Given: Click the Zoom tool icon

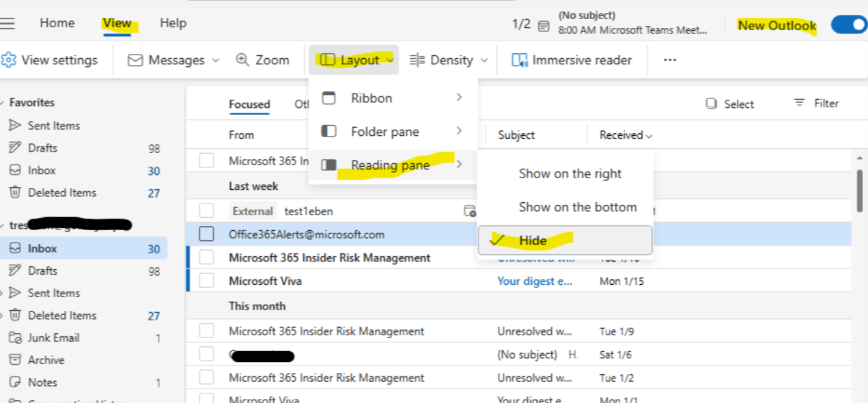Looking at the screenshot, I should point(242,60).
